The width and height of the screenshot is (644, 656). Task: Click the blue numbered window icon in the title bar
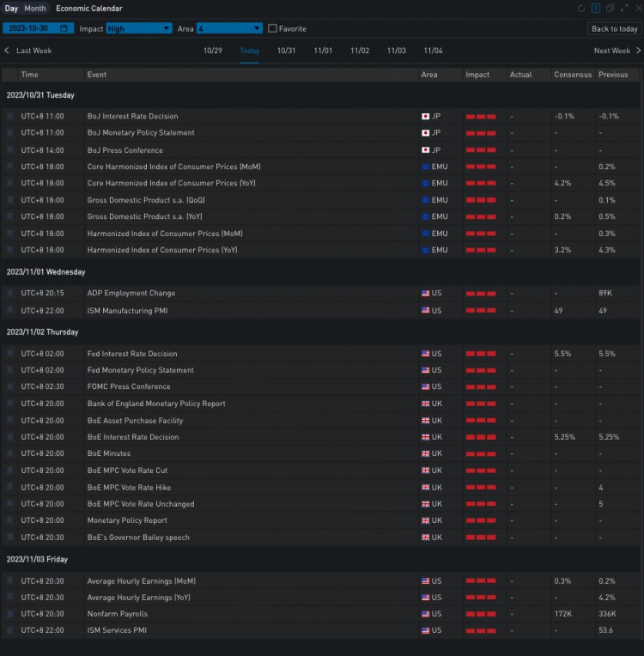coord(597,9)
